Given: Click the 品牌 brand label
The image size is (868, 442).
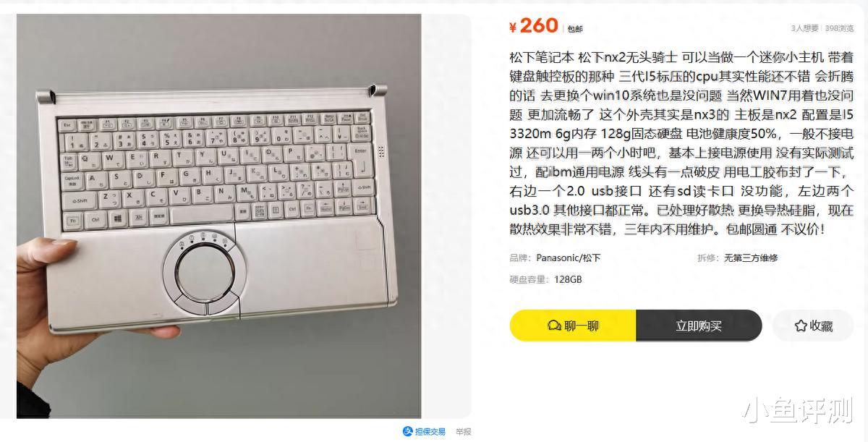Looking at the screenshot, I should pos(520,258).
